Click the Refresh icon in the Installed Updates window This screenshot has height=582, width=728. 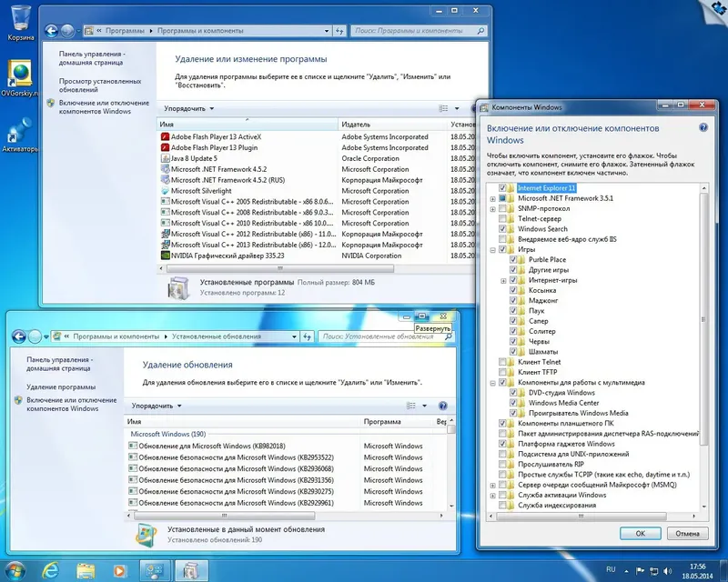tap(308, 337)
